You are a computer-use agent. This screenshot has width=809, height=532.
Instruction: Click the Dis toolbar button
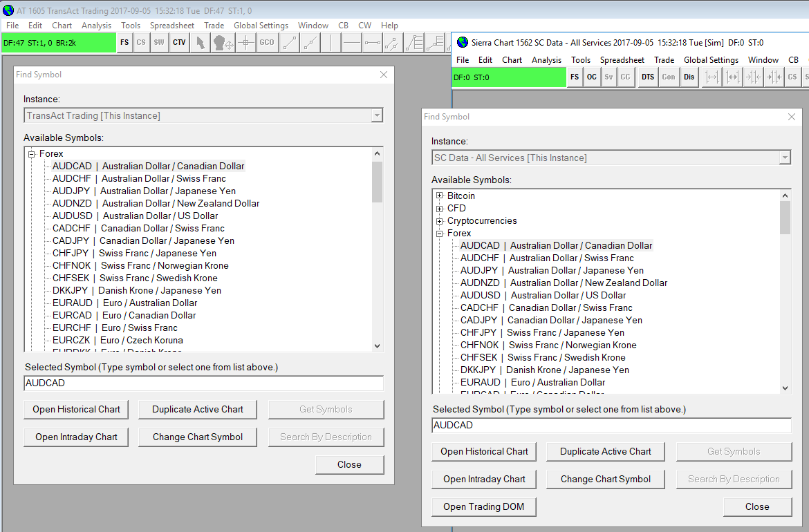pos(689,77)
